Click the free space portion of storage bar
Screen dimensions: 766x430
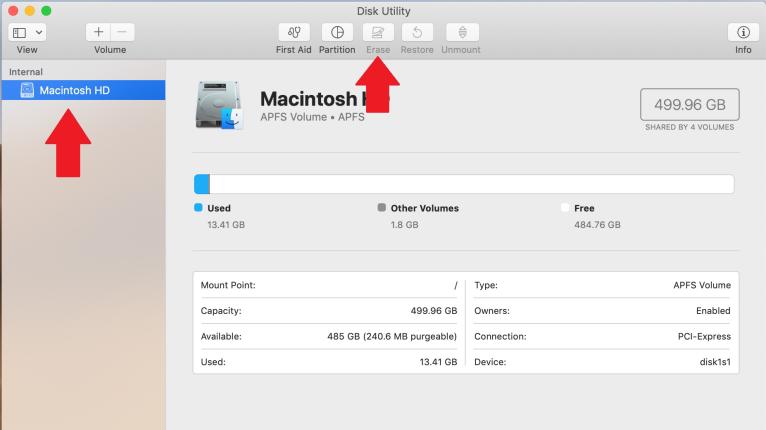[470, 184]
